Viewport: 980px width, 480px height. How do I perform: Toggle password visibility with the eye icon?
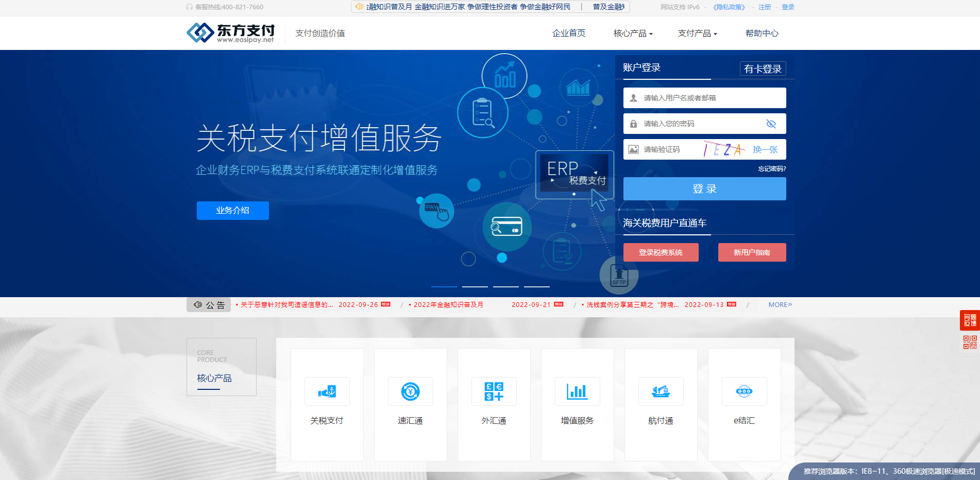click(771, 124)
